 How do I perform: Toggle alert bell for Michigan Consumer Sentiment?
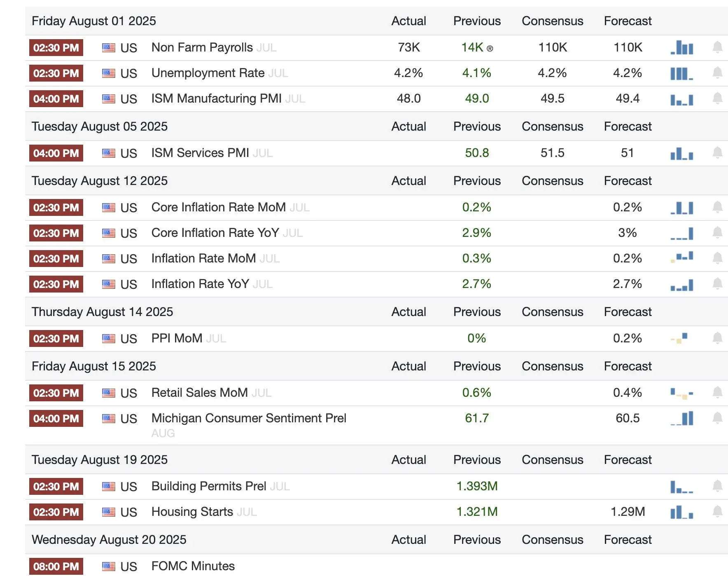717,418
